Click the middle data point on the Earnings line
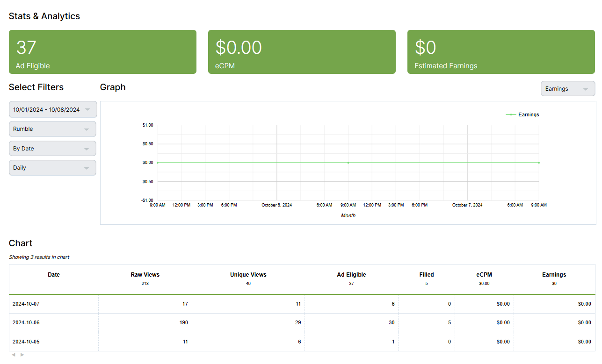The width and height of the screenshot is (602, 364). (348, 163)
